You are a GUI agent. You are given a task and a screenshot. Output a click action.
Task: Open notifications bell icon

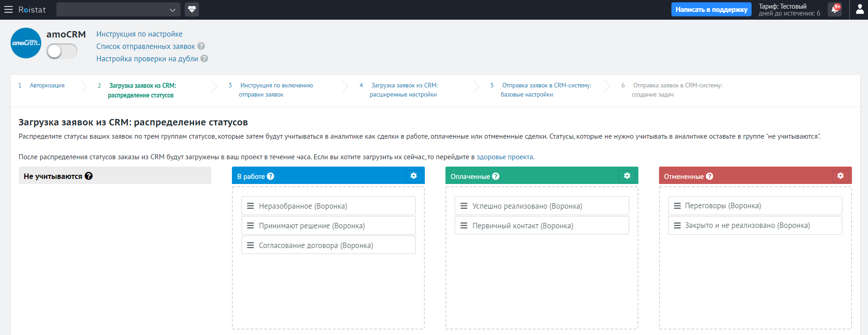pos(835,9)
